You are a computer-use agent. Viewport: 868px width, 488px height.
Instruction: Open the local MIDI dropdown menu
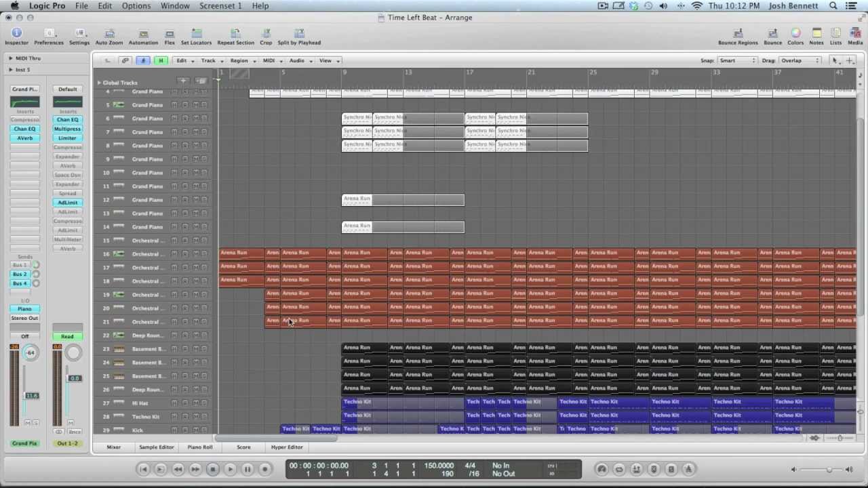[272, 60]
